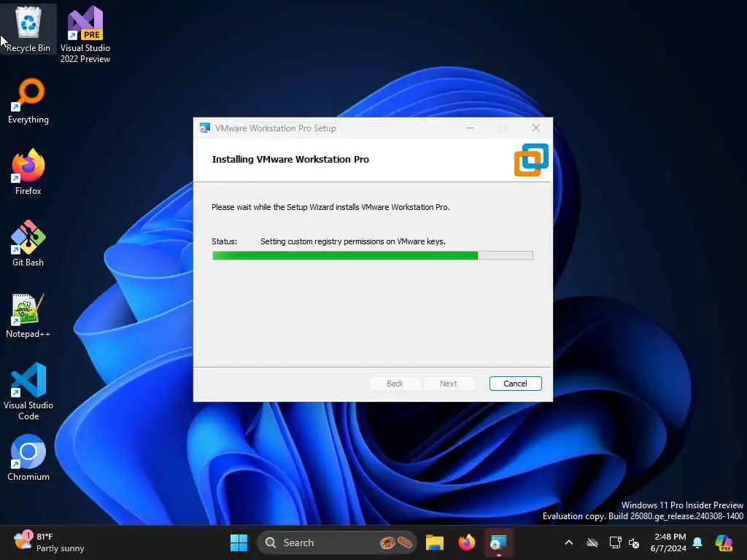The image size is (747, 560).
Task: Click the taskbar Search box
Action: pyautogui.click(x=336, y=542)
